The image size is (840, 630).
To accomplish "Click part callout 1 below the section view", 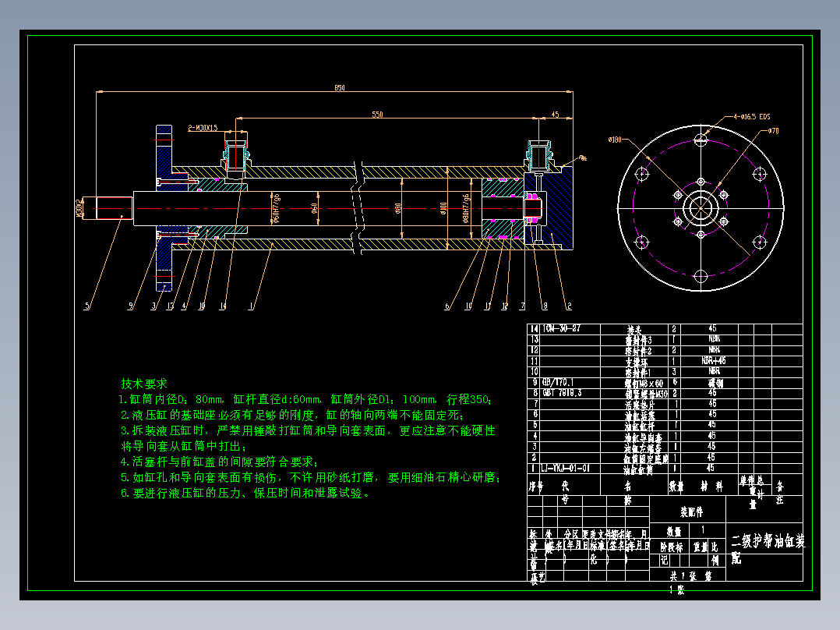I will point(251,306).
